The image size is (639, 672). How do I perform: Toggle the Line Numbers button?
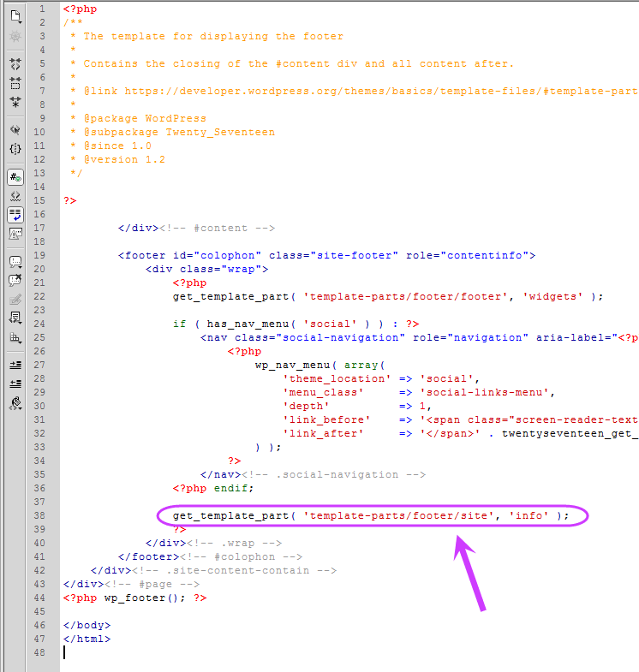15,177
